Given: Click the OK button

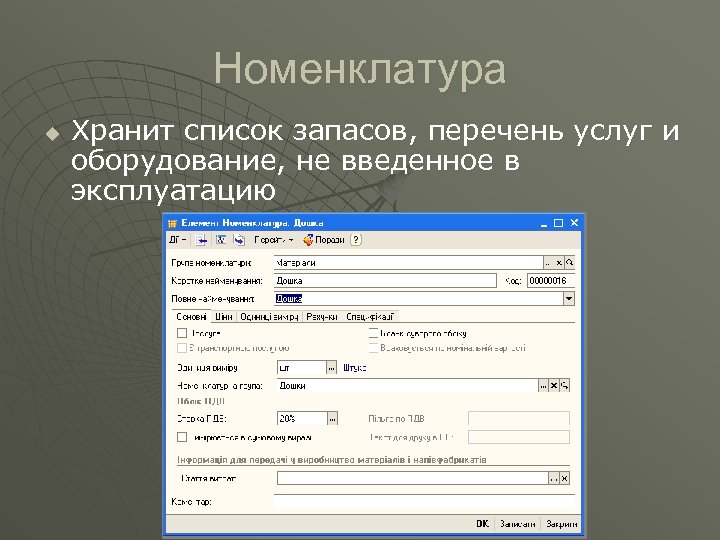Looking at the screenshot, I should click(x=482, y=524).
